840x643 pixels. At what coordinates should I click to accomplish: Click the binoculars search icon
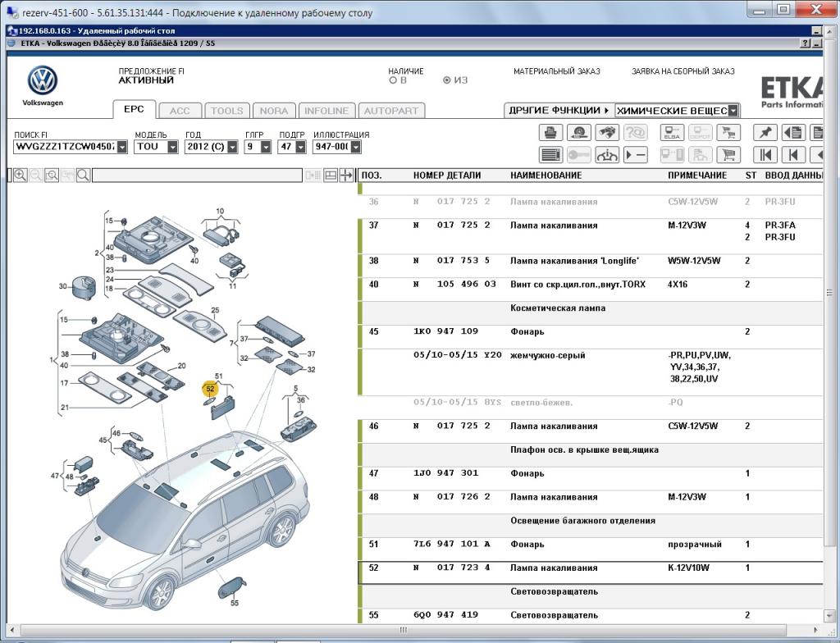tap(607, 132)
